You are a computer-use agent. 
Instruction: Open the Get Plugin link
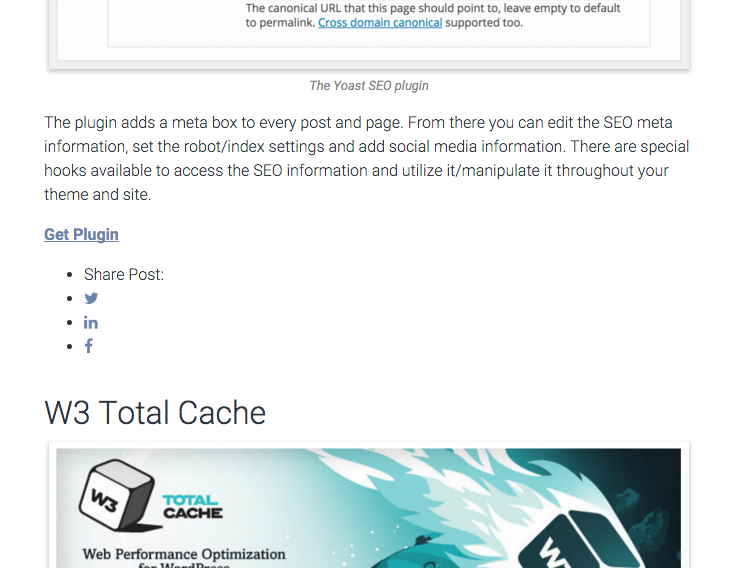tap(81, 234)
